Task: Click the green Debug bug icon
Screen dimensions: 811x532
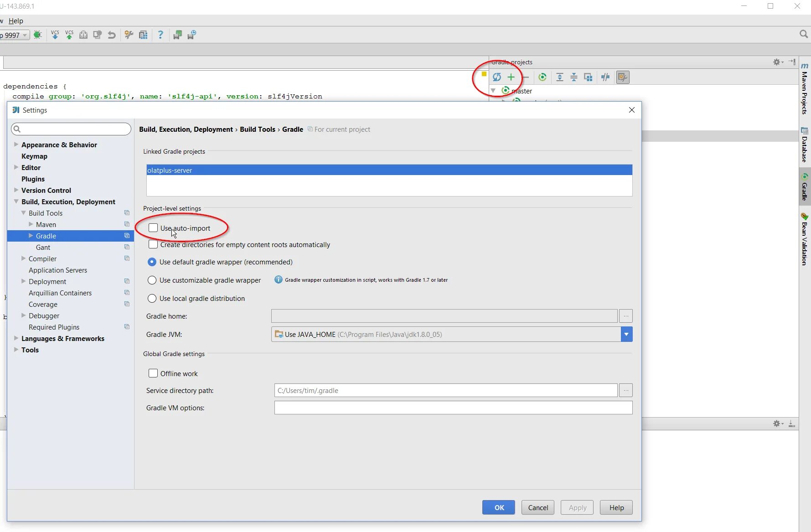Action: (38, 35)
